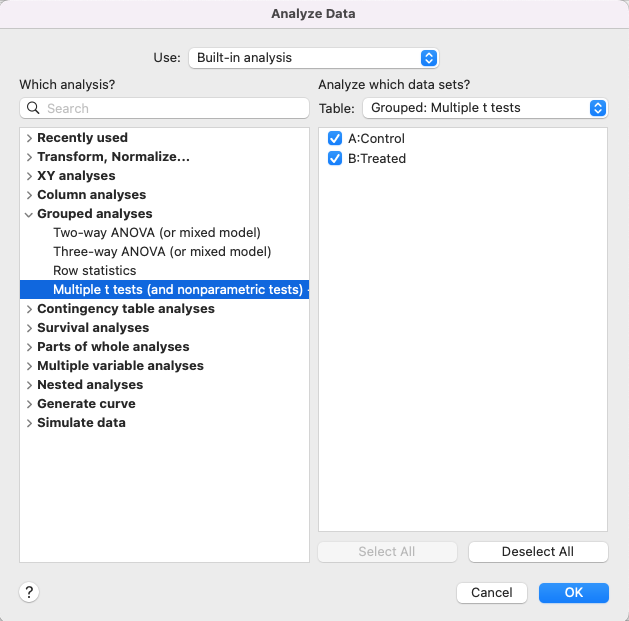Screen dimensions: 629x621
Task: Click the search magnifier icon
Action: (34, 108)
